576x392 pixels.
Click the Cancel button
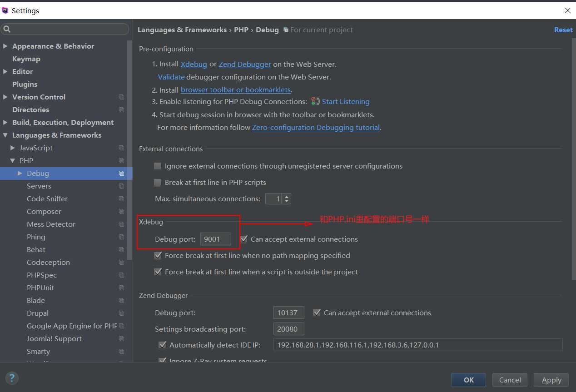point(510,380)
